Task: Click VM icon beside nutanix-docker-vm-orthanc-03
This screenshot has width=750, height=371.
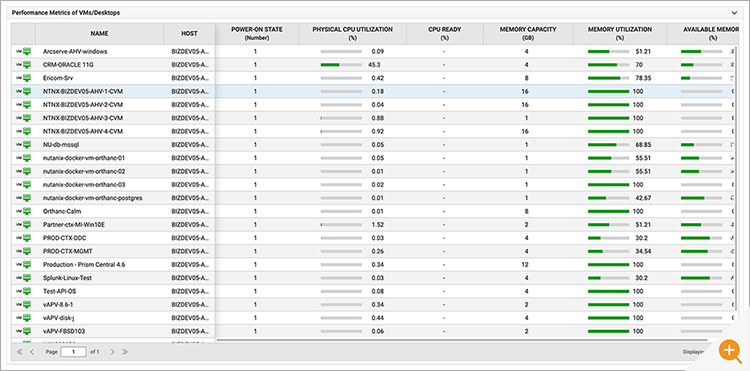Action: click(x=23, y=185)
